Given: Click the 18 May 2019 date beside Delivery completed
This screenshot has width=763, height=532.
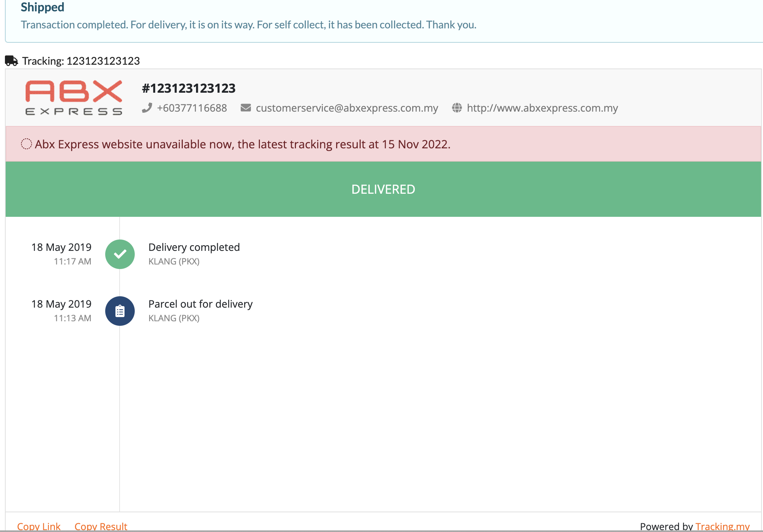Looking at the screenshot, I should tap(61, 247).
